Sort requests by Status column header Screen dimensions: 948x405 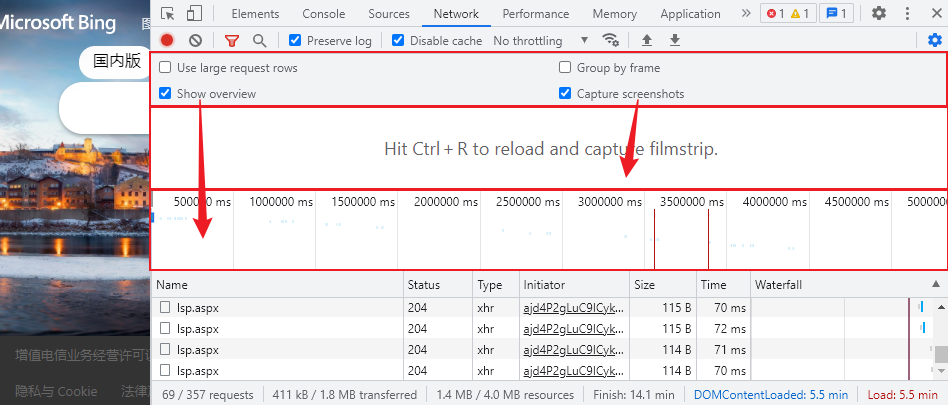[424, 285]
